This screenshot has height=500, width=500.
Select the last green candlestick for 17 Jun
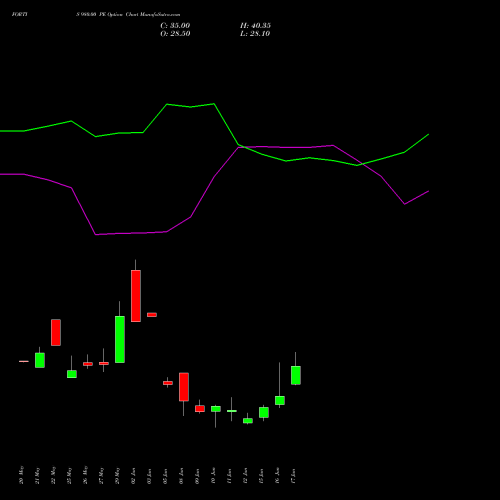pos(296,375)
